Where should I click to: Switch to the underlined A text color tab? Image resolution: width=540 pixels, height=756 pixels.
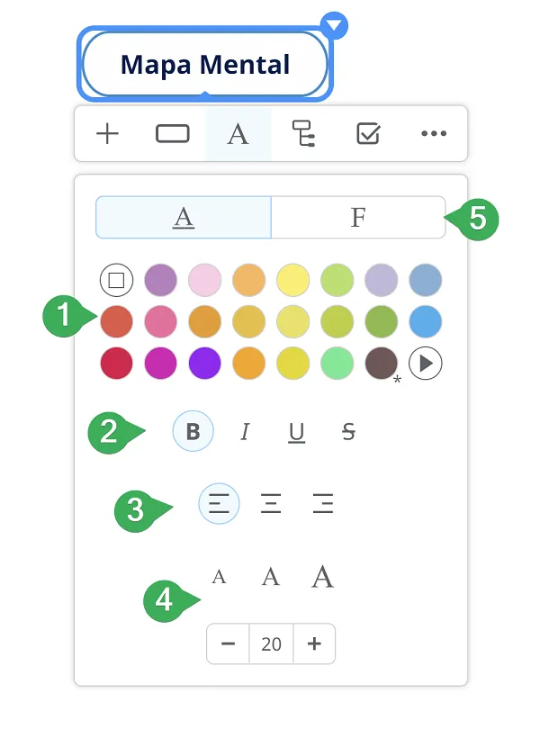[x=184, y=217]
